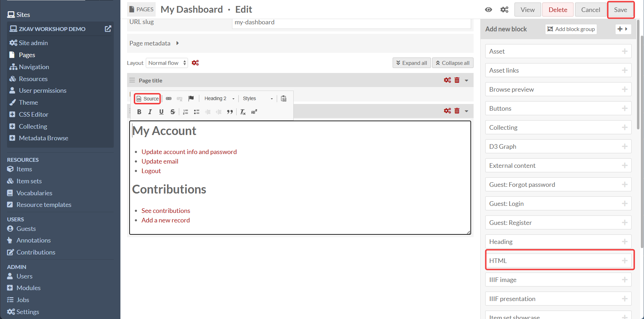Open the layout settings gear next to Normal flow
The image size is (644, 319).
point(195,63)
